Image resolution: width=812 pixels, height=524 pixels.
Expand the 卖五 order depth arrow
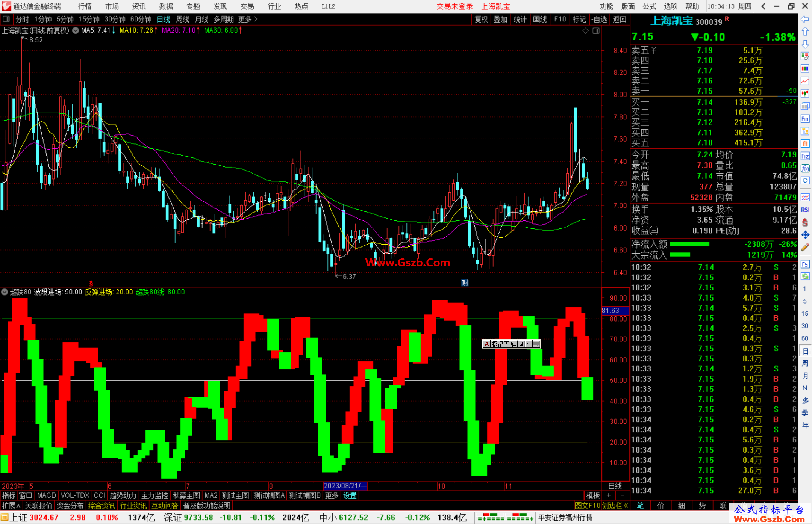654,50
